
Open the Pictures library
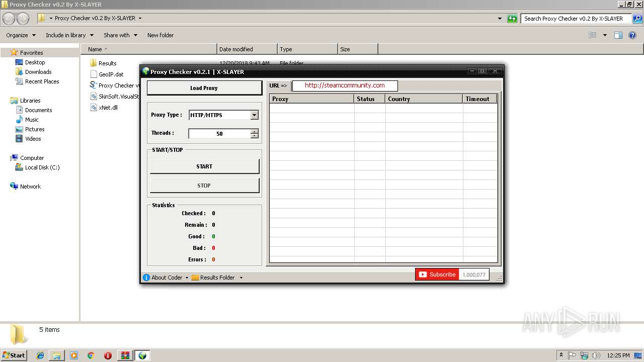[35, 129]
